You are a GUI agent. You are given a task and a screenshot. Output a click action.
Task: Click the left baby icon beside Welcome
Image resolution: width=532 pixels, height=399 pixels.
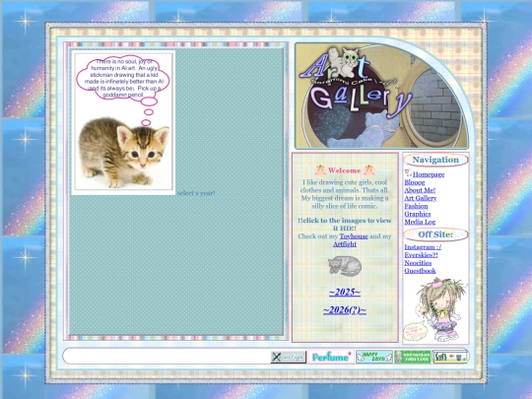pyautogui.click(x=320, y=170)
